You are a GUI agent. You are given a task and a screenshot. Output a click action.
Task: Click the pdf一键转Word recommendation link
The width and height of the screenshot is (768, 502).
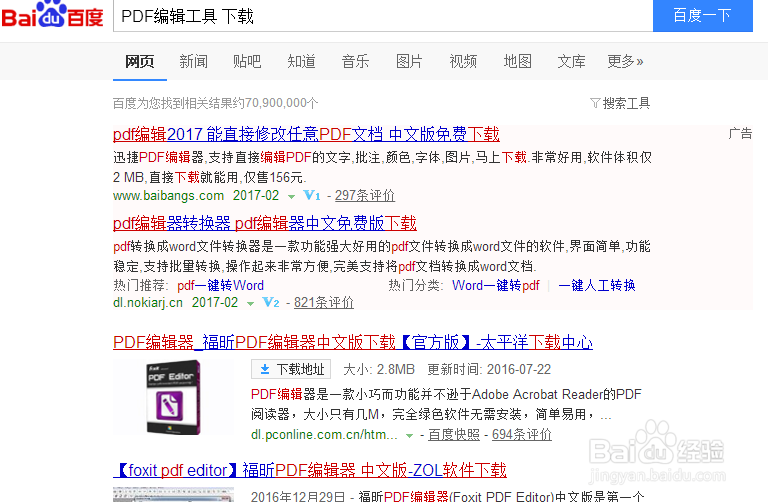[x=220, y=285]
